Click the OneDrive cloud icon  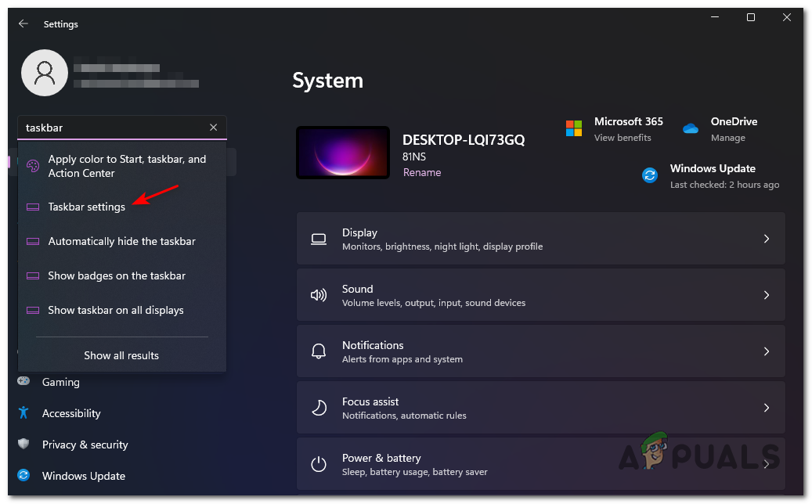pyautogui.click(x=690, y=128)
